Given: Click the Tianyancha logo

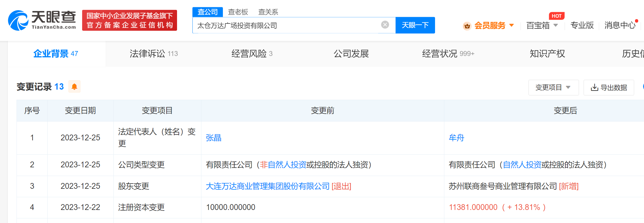Looking at the screenshot, I should 42,20.
